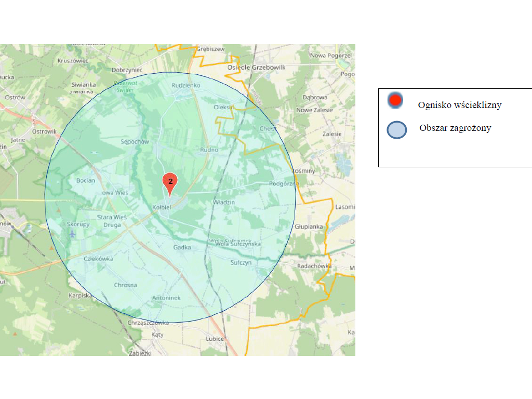Click the Radachówka village label
This screenshot has width=532, height=399.
tap(314, 266)
